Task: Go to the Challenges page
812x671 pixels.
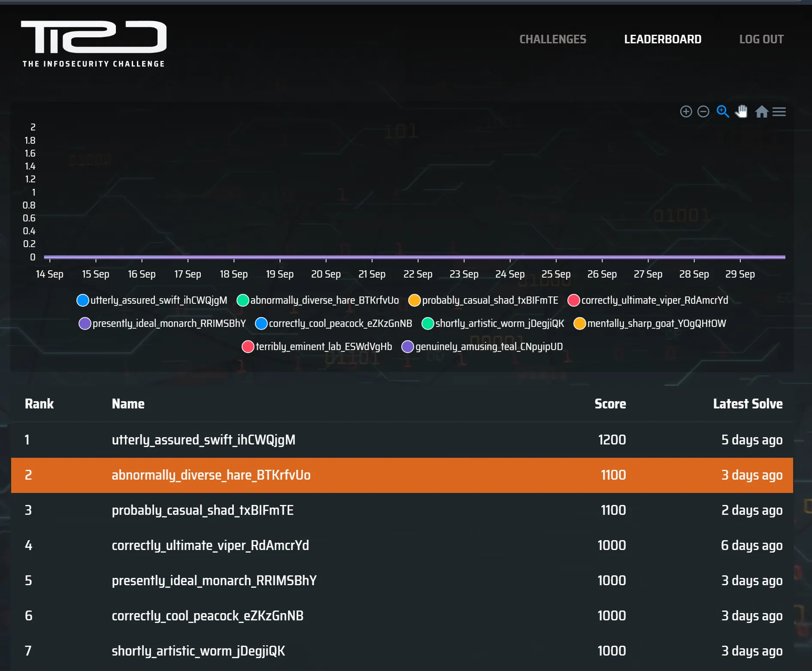Action: [553, 39]
